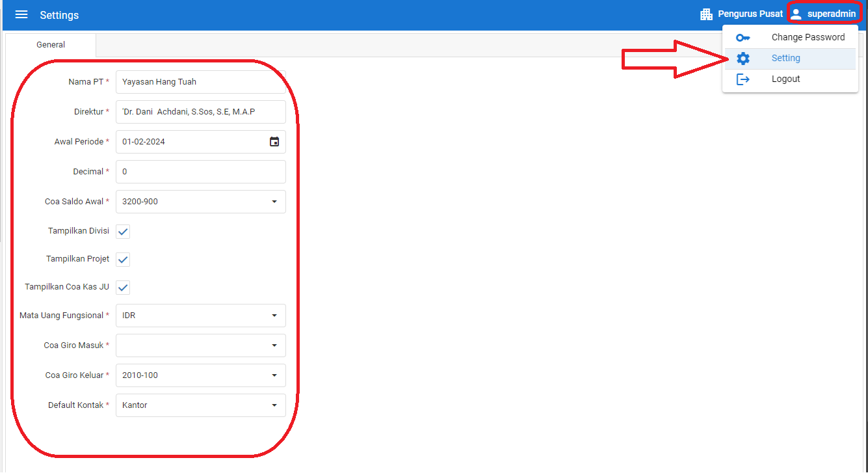Expand the Default Kontak dropdown

(274, 405)
